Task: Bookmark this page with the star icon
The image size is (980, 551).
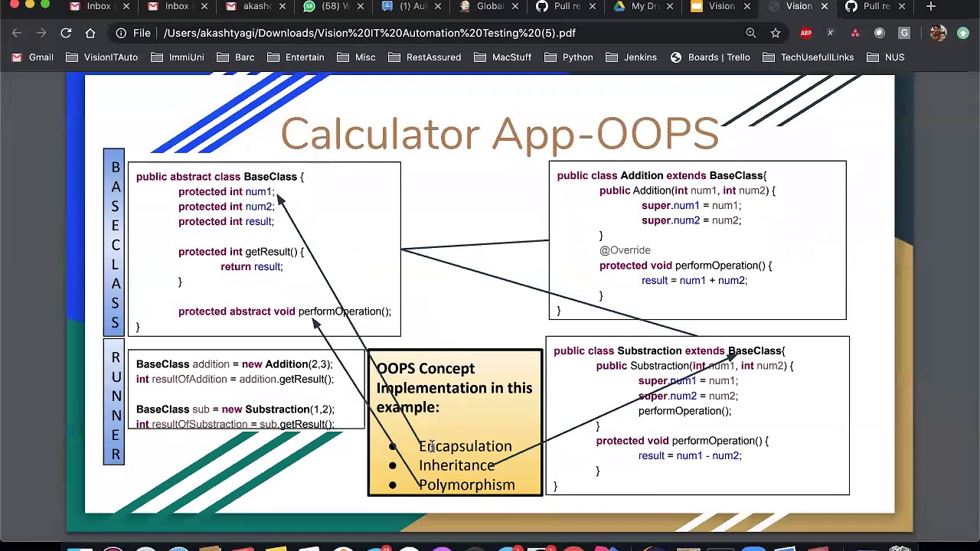Action: coord(776,33)
